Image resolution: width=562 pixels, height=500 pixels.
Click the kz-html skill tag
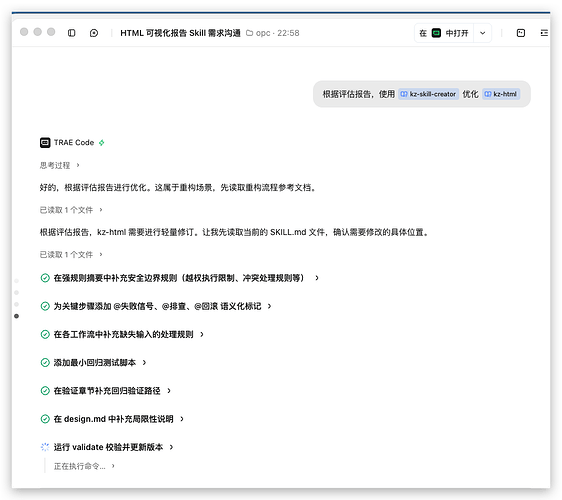[x=501, y=94]
